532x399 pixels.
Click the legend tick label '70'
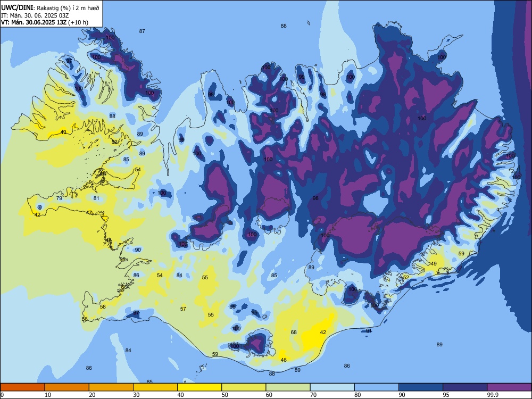point(313,395)
